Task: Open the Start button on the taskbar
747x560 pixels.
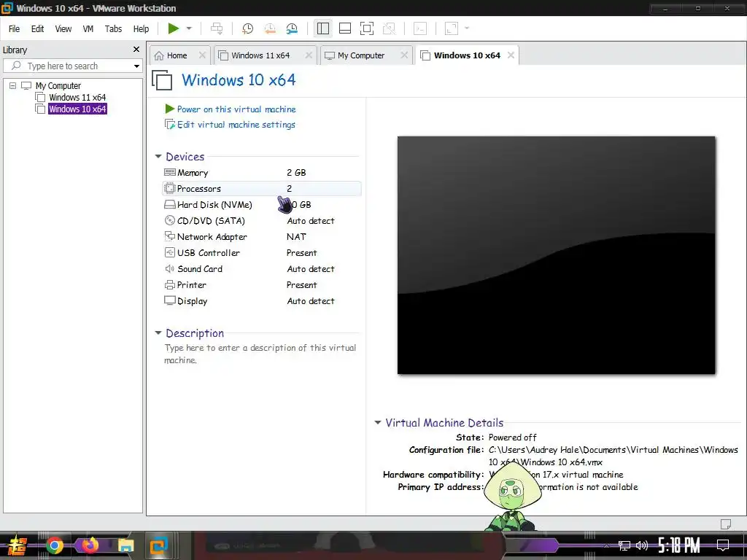Action: [18, 545]
